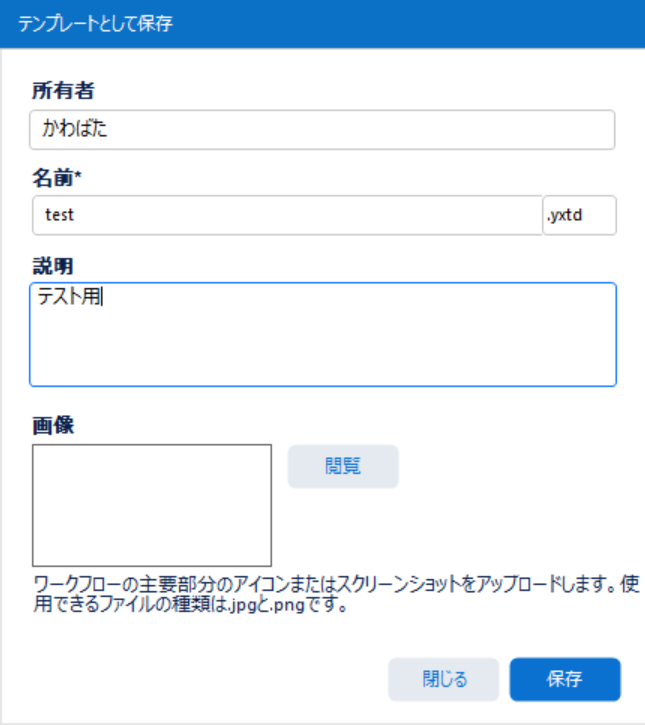
Task: Click the 説明 label
Action: coord(53,266)
